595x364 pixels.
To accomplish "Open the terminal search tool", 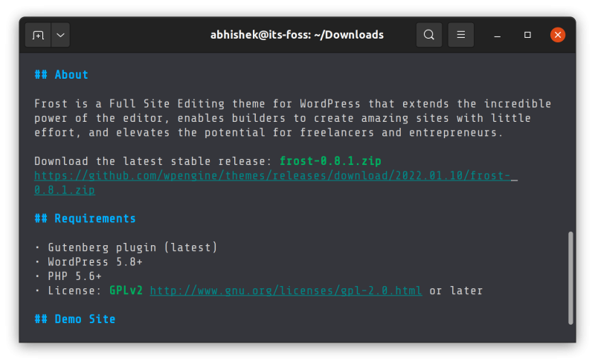I will pyautogui.click(x=429, y=35).
